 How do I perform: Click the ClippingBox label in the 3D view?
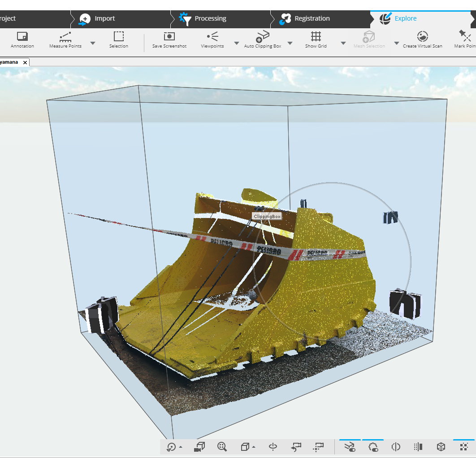(267, 216)
